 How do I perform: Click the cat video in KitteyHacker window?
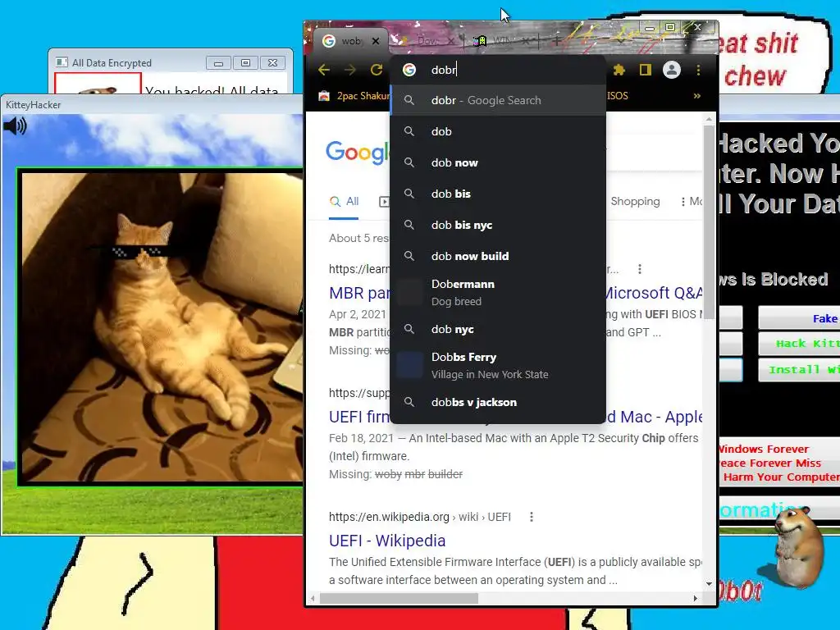click(161, 326)
